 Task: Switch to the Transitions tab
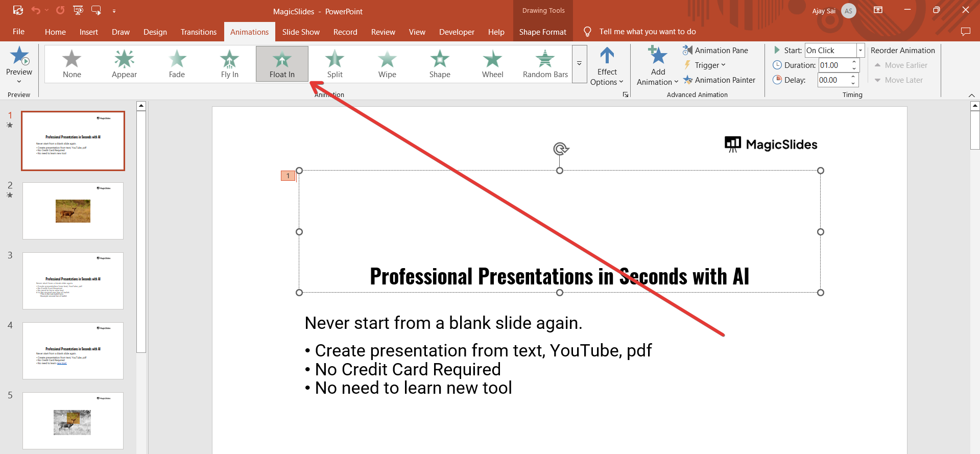coord(198,32)
